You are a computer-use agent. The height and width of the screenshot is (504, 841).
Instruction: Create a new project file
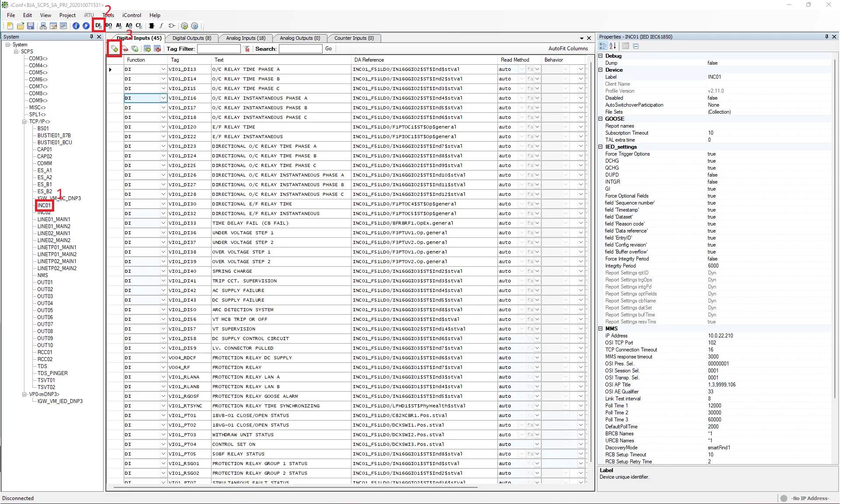point(10,26)
